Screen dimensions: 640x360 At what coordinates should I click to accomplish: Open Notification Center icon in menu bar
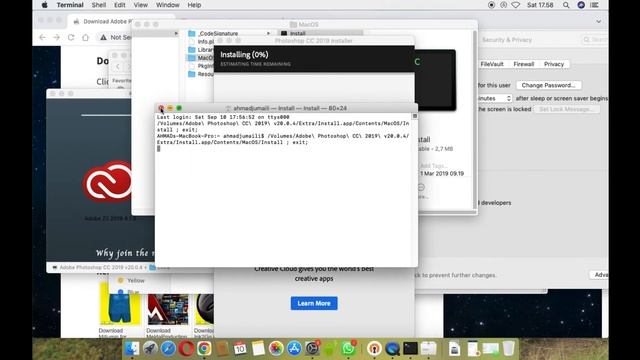click(x=595, y=5)
